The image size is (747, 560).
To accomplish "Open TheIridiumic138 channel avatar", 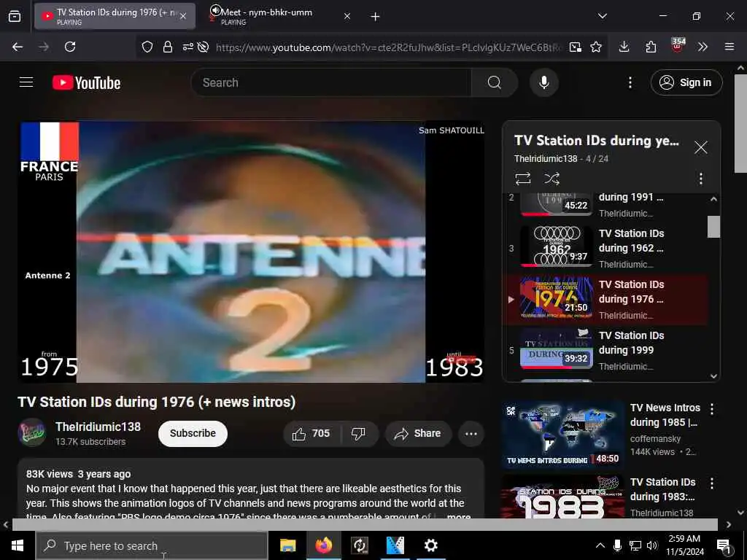I will point(31,432).
